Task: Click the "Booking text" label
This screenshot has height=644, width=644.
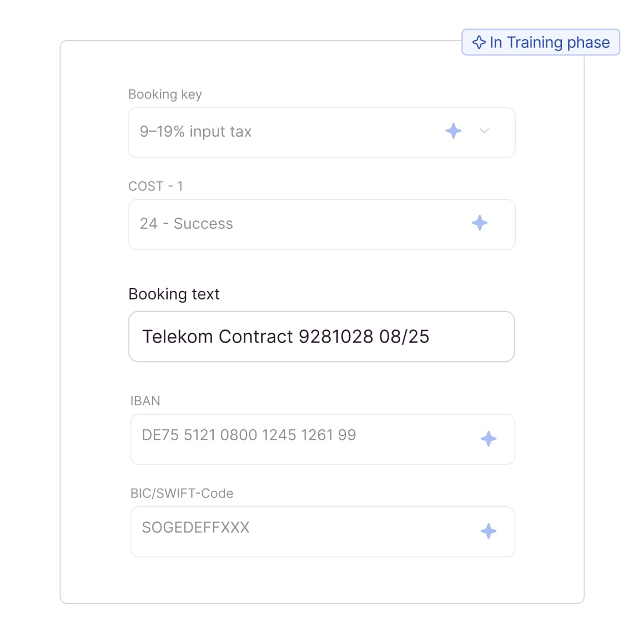Action: tap(174, 294)
